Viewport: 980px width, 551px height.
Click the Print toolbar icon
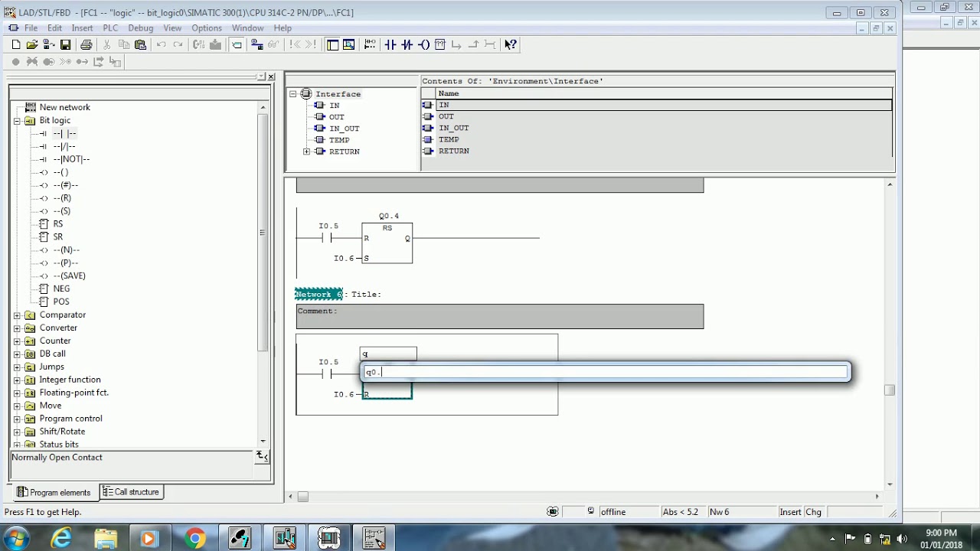tap(86, 44)
